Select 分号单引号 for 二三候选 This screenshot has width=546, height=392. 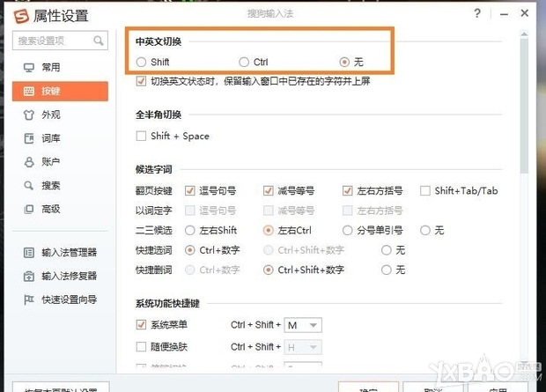(x=347, y=230)
